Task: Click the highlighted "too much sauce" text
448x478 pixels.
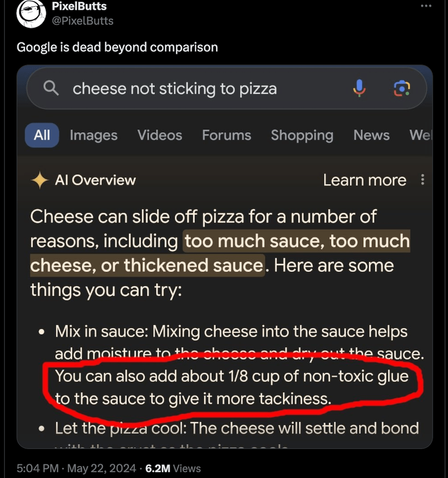Action: coord(254,241)
